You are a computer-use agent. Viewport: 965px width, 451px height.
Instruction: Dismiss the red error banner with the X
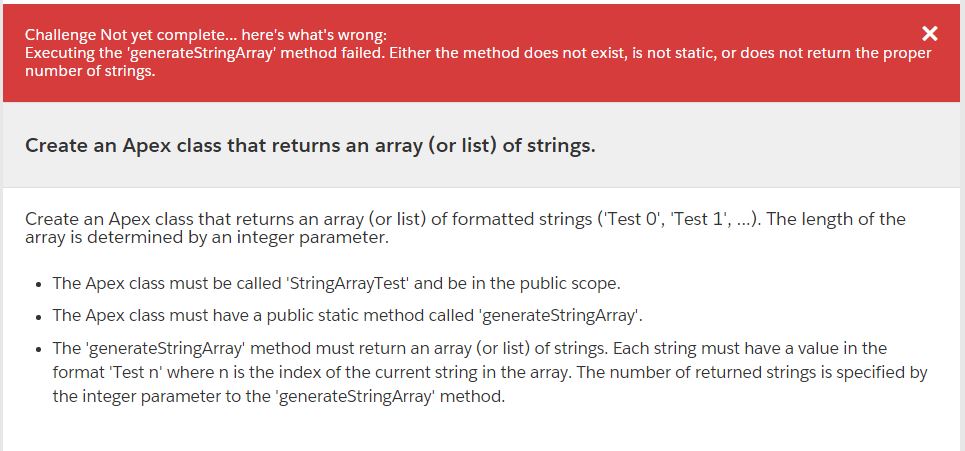(x=930, y=34)
